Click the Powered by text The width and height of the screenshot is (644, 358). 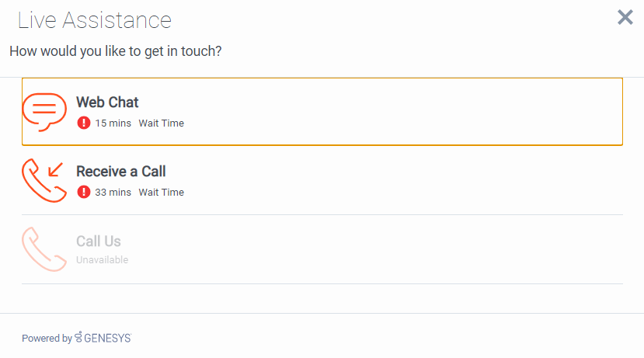pyautogui.click(x=47, y=339)
